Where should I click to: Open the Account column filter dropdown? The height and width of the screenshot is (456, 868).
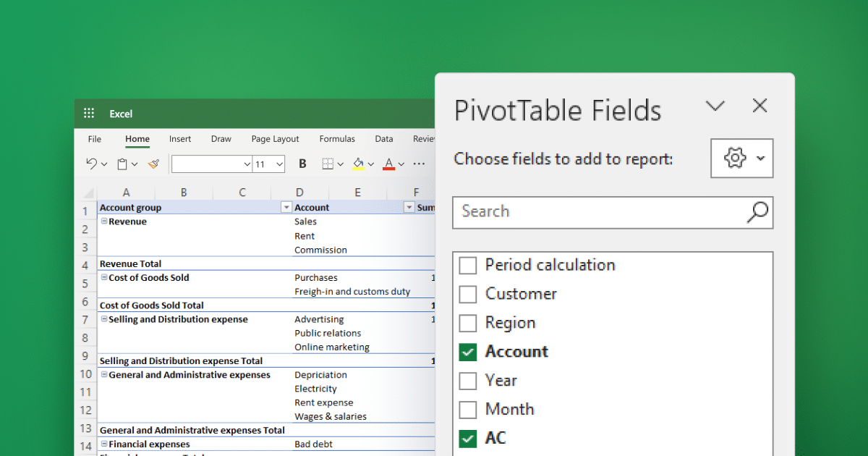pyautogui.click(x=408, y=207)
